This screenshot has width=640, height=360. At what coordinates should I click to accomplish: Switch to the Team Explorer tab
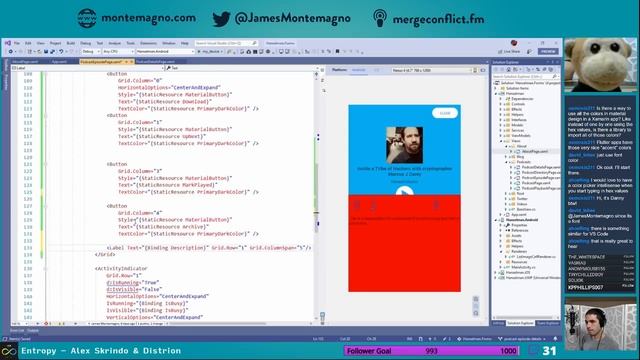(x=547, y=323)
